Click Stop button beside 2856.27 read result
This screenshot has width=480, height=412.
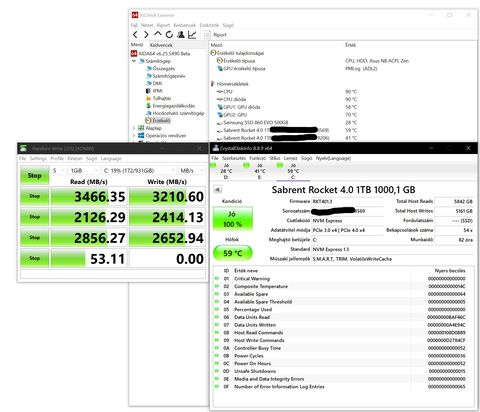click(x=34, y=238)
